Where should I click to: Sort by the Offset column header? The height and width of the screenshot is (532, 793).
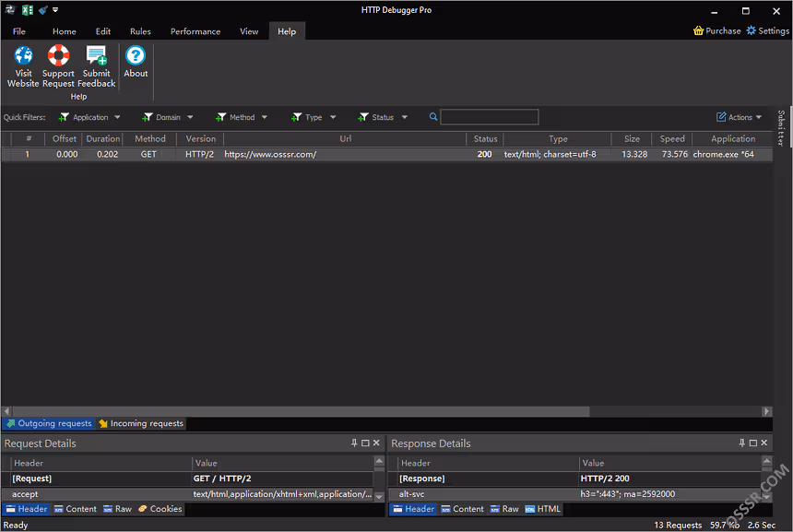tap(64, 138)
